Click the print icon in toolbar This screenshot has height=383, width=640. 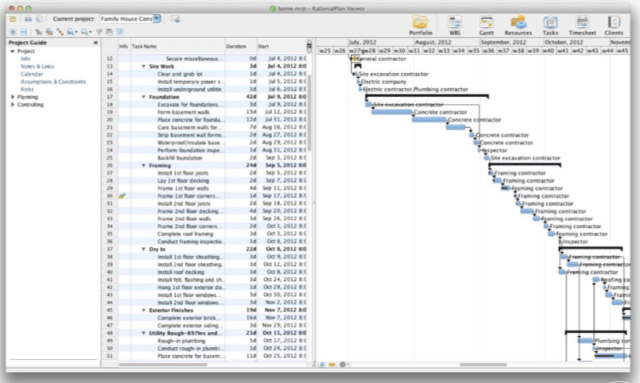point(28,19)
